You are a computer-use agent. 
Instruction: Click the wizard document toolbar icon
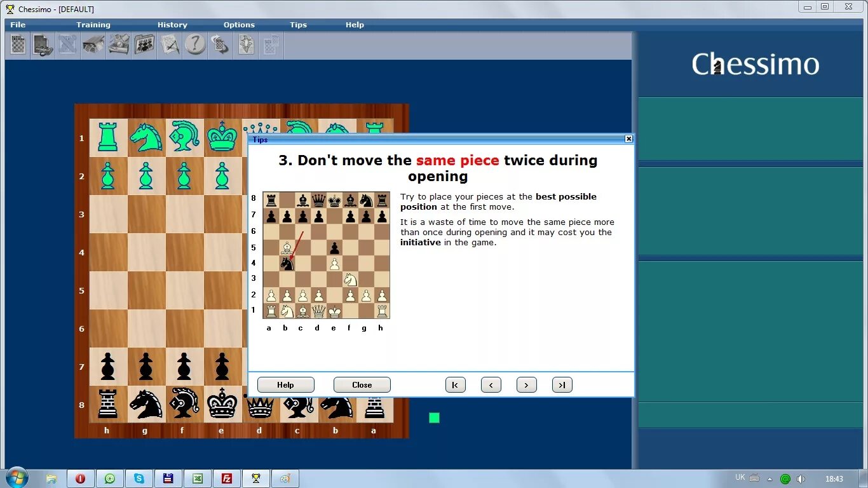[246, 45]
